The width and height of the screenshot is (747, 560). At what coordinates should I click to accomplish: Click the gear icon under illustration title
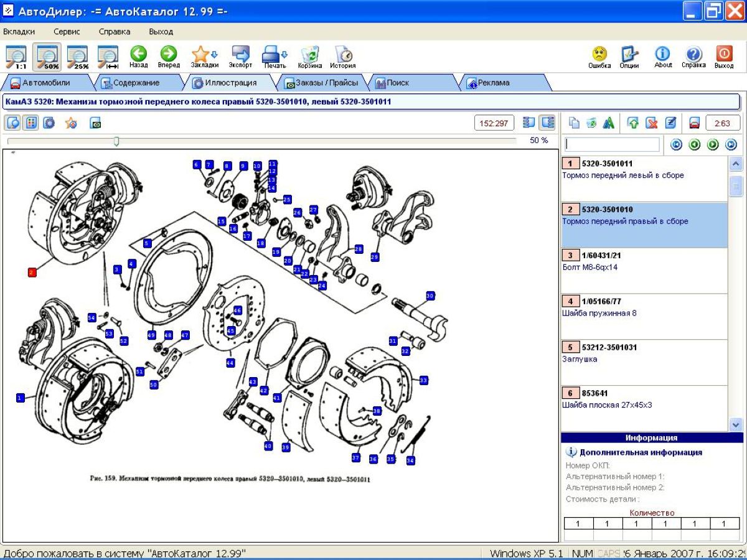(49, 123)
